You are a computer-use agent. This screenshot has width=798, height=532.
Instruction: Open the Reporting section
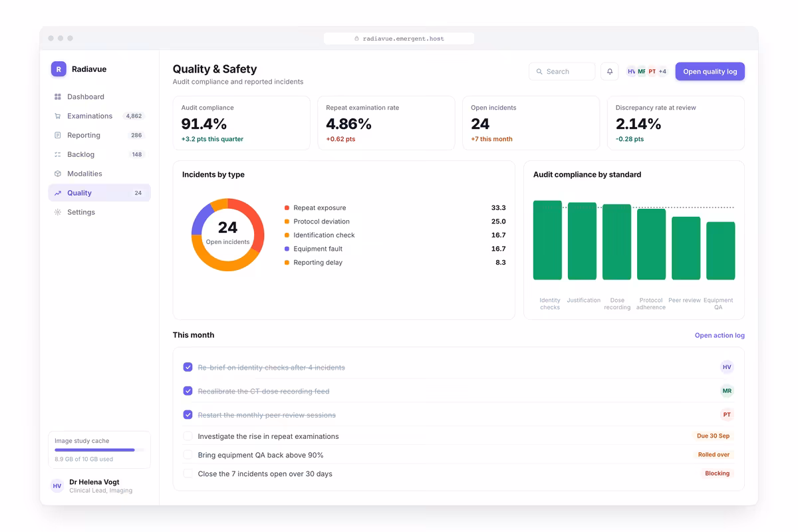click(100, 135)
